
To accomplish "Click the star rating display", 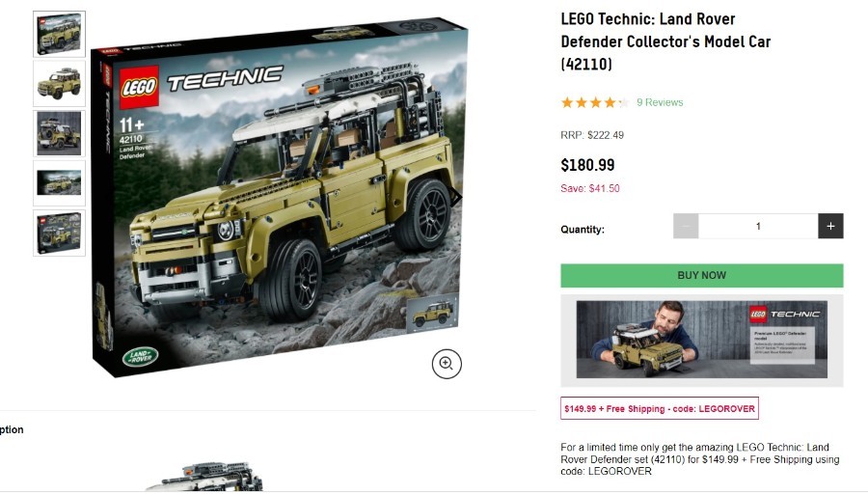I will pos(595,102).
